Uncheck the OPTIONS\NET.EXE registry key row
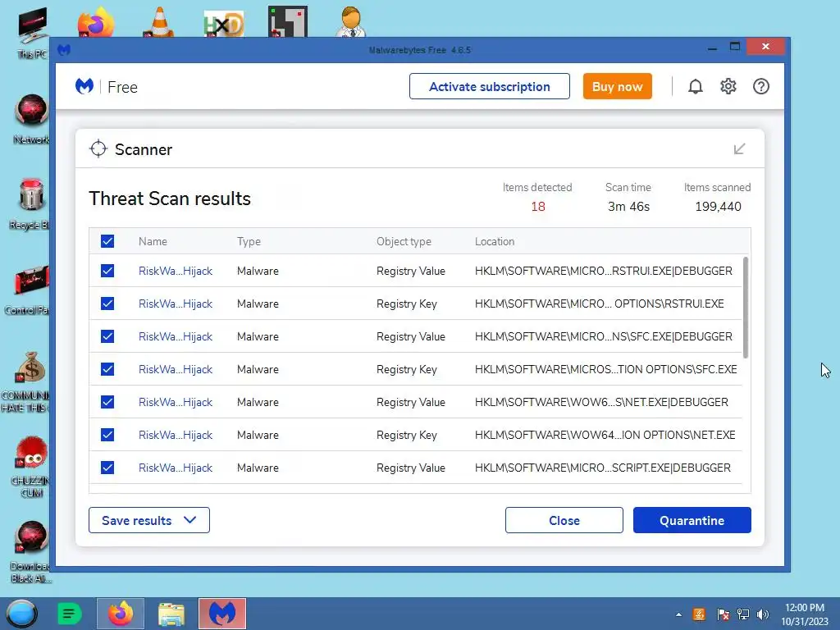Viewport: 840px width, 630px height. [x=107, y=435]
